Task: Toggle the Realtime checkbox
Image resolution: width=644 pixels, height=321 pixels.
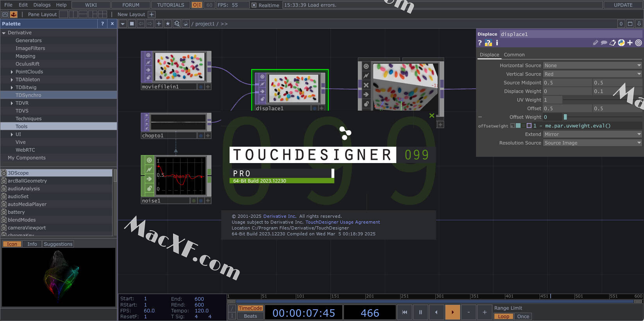Action: (x=254, y=5)
